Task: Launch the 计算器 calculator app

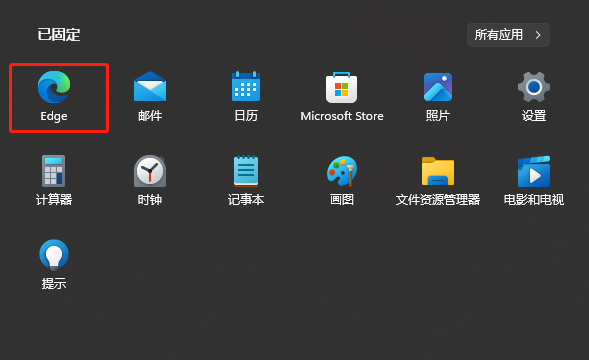Action: [x=53, y=171]
